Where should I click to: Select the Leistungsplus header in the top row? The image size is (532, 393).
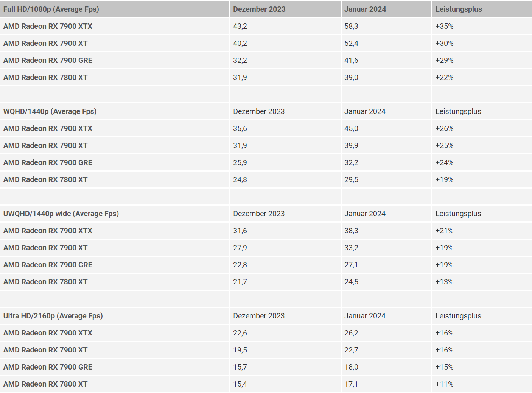[459, 9]
